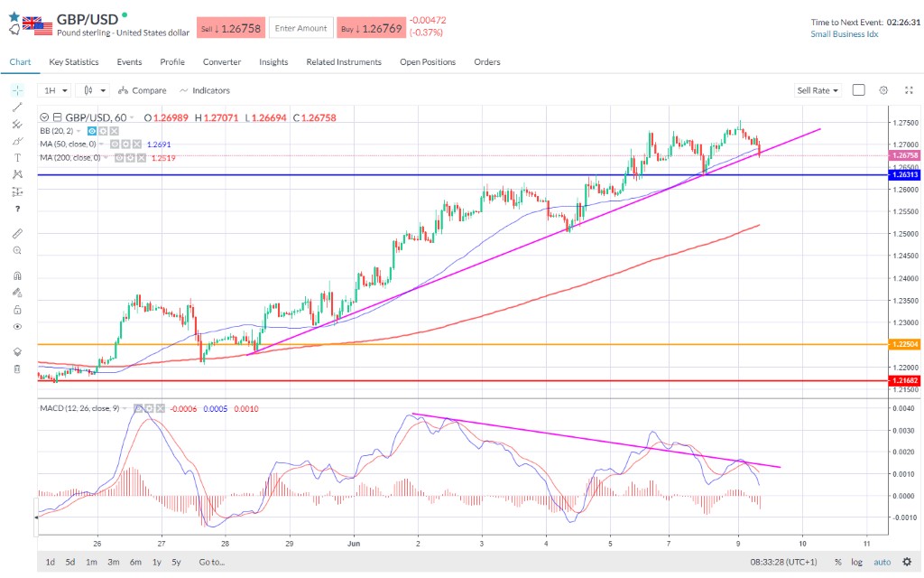Select the prediction and measurement tool

coord(17,191)
